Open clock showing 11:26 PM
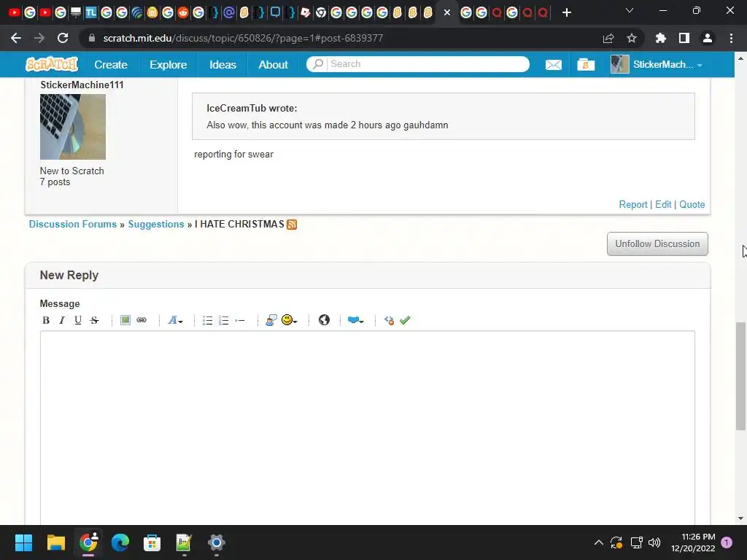Screen dimensions: 747x560 tap(693, 542)
